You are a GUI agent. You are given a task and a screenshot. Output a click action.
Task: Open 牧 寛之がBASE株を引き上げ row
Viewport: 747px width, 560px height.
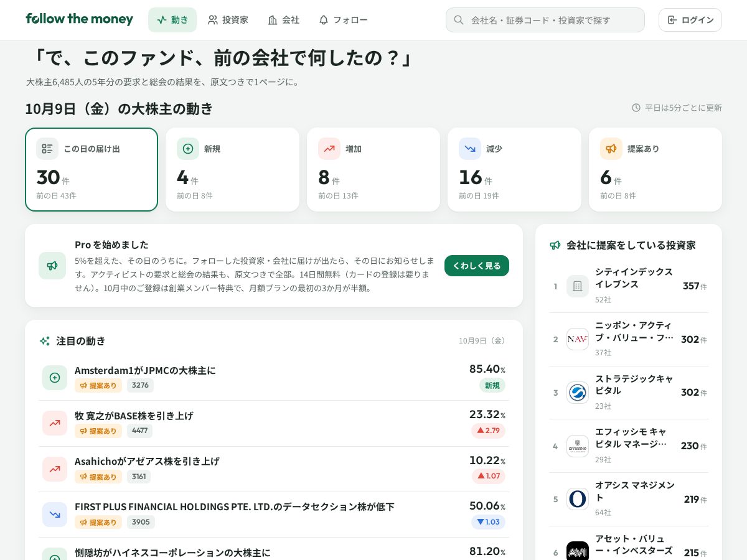[x=274, y=424]
